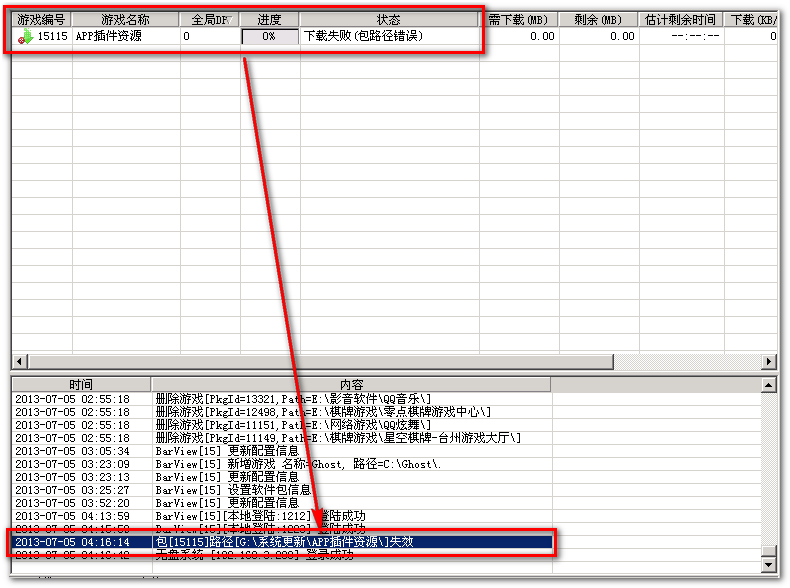Select log row deleting 星空棋牌-台州游戏大厅
Viewport: 790px width, 588px height.
click(x=282, y=438)
